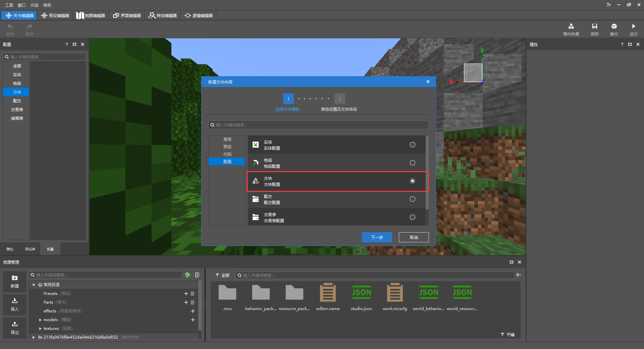Select 实体 category in 配置 panel
The width and height of the screenshot is (644, 349).
(17, 75)
